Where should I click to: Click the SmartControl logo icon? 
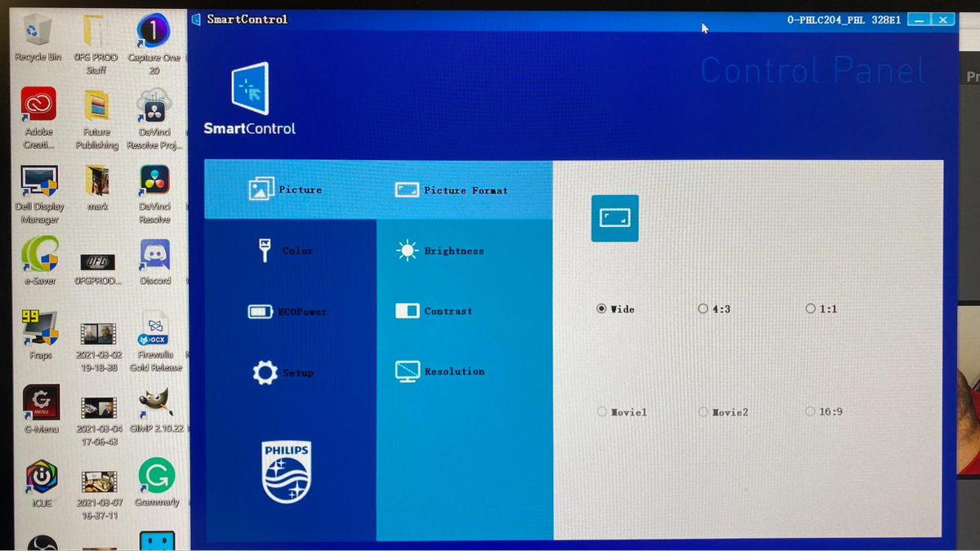coord(250,88)
